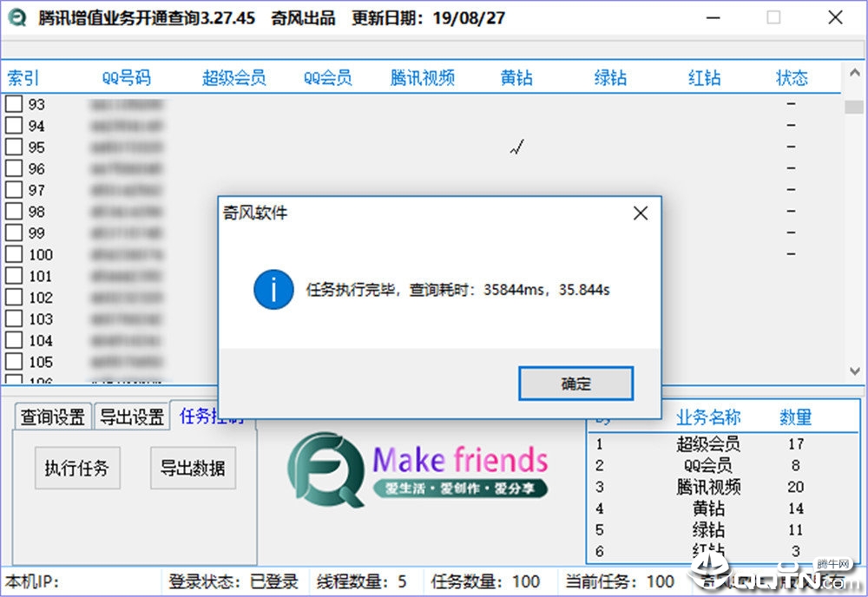
Task: Enable the checkbox for row 105
Action: [14, 361]
